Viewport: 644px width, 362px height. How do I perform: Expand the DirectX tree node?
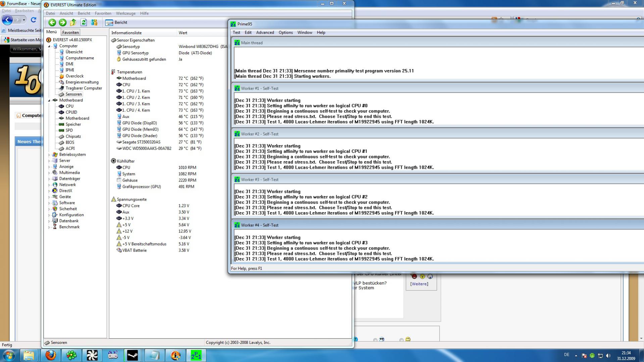pos(49,191)
